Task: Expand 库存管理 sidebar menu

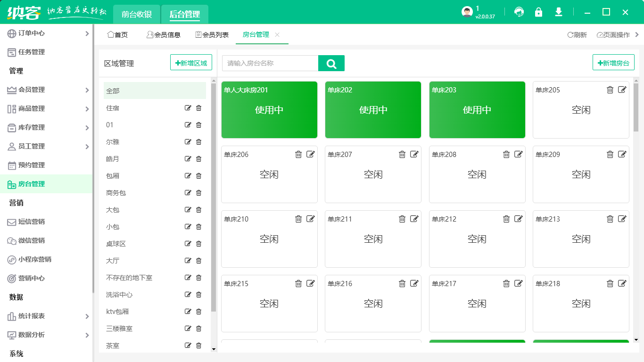Action: click(87, 128)
